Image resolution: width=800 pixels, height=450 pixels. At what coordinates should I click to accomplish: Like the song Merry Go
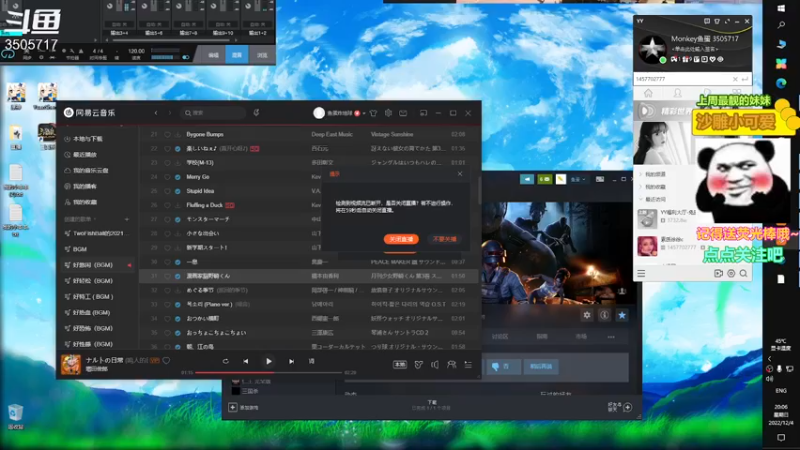(x=167, y=177)
